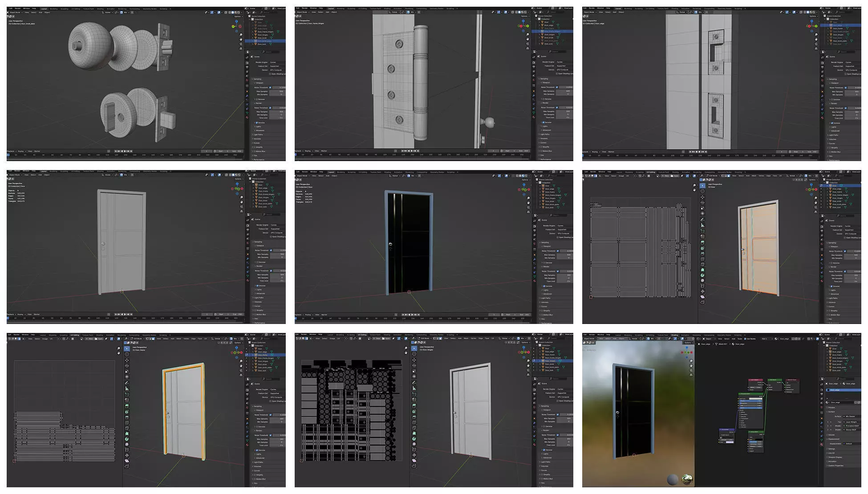
Task: In Shading screenshot, open Surface Mix Shader dropdown
Action: coord(852,417)
